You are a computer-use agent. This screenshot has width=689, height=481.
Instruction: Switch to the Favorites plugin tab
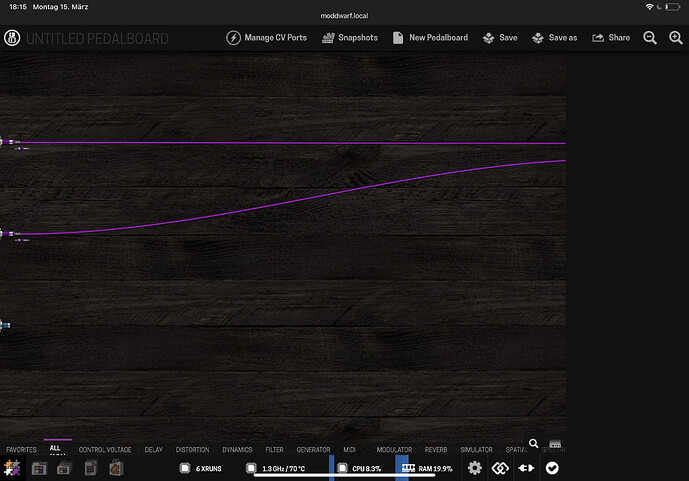click(21, 450)
